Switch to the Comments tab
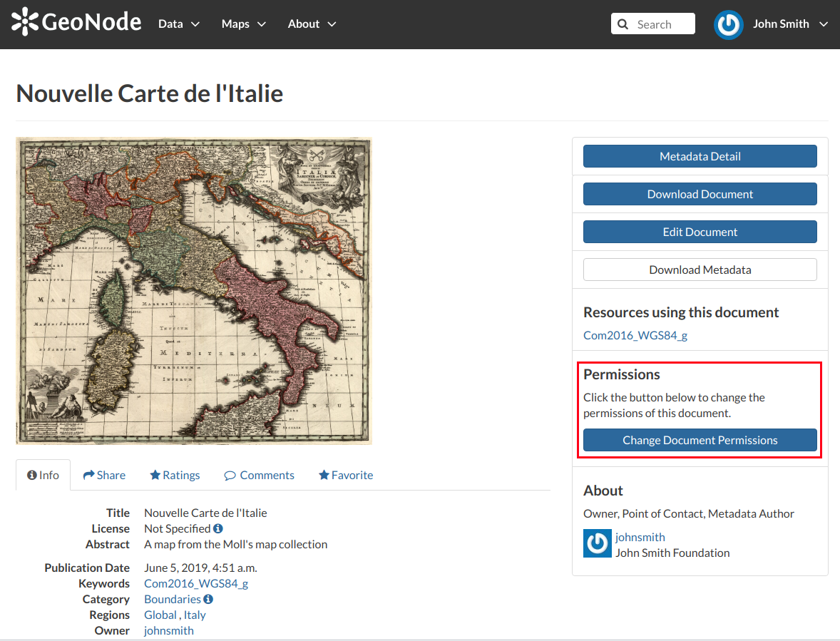 click(260, 475)
